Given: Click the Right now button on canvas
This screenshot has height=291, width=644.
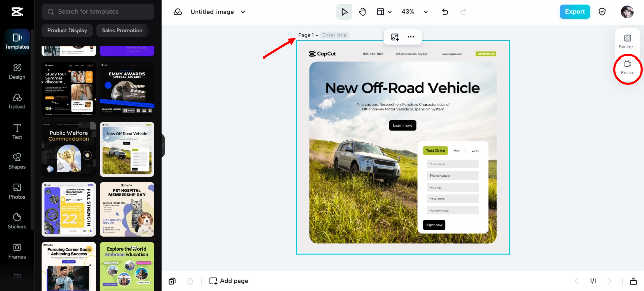Looking at the screenshot, I should pyautogui.click(x=434, y=225).
